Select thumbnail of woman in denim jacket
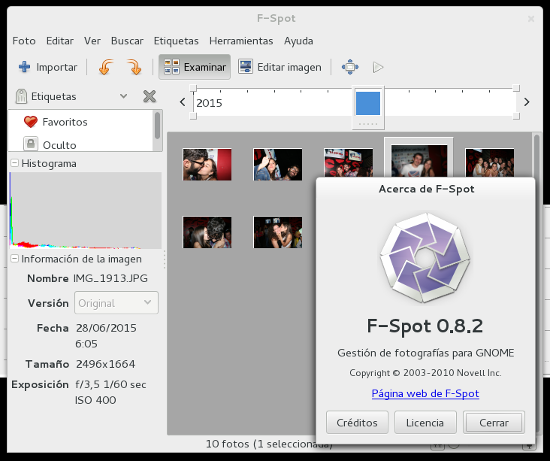Image resolution: width=550 pixels, height=461 pixels. tap(278, 164)
